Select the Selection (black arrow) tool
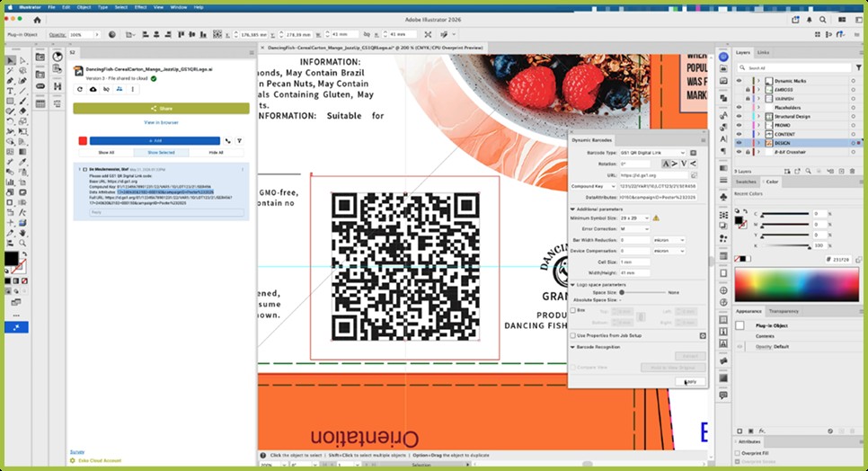The image size is (868, 471). pos(11,60)
